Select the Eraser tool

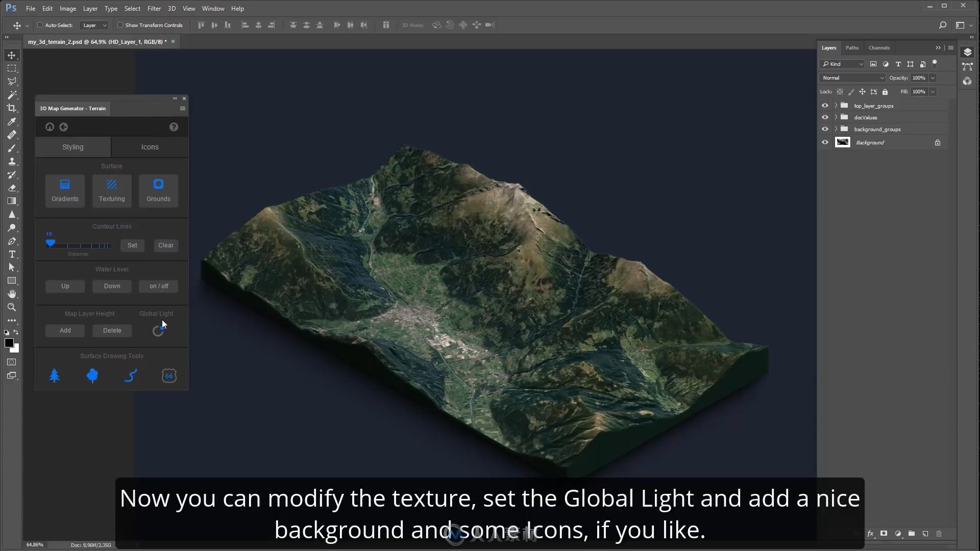(x=12, y=188)
